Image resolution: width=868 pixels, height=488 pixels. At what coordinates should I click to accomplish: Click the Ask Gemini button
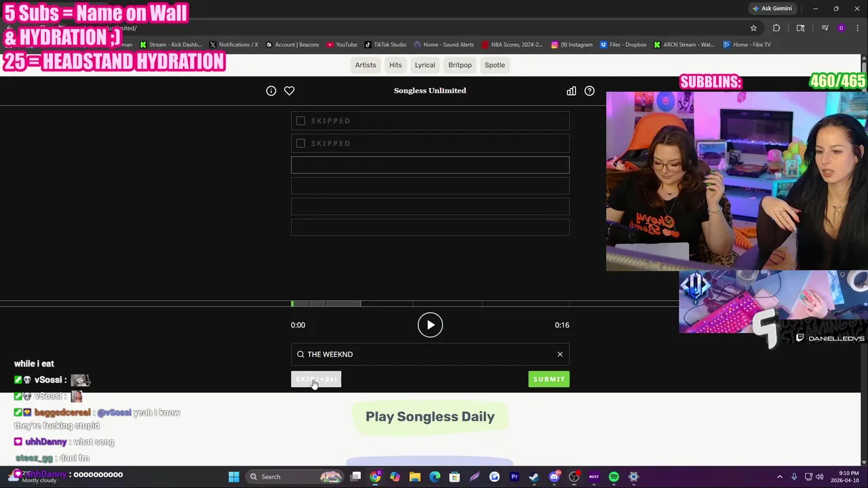(x=772, y=9)
